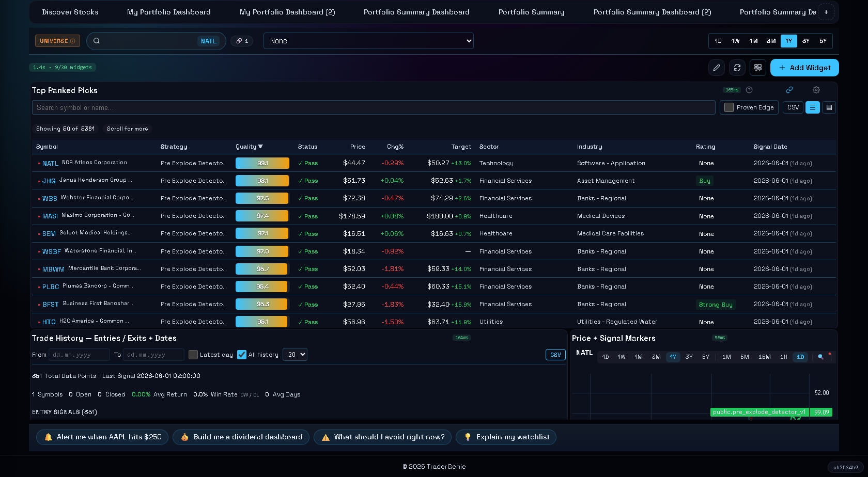Select the 3M global timeframe

click(x=771, y=41)
